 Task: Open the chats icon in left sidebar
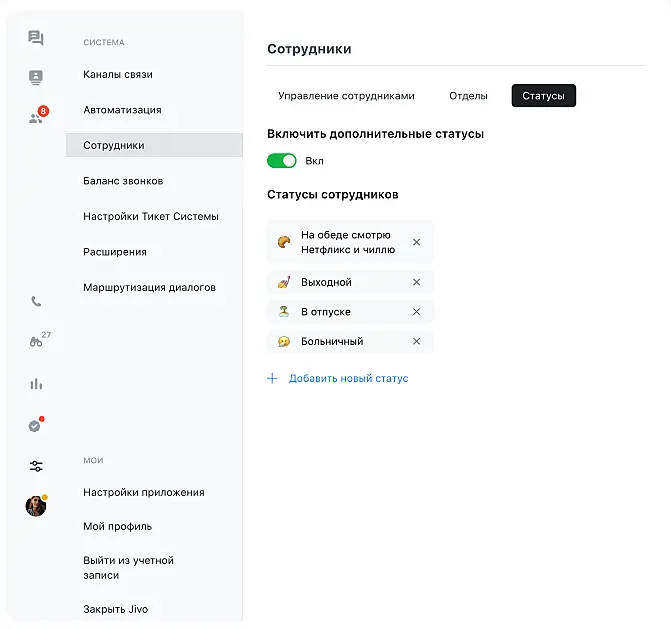(36, 38)
